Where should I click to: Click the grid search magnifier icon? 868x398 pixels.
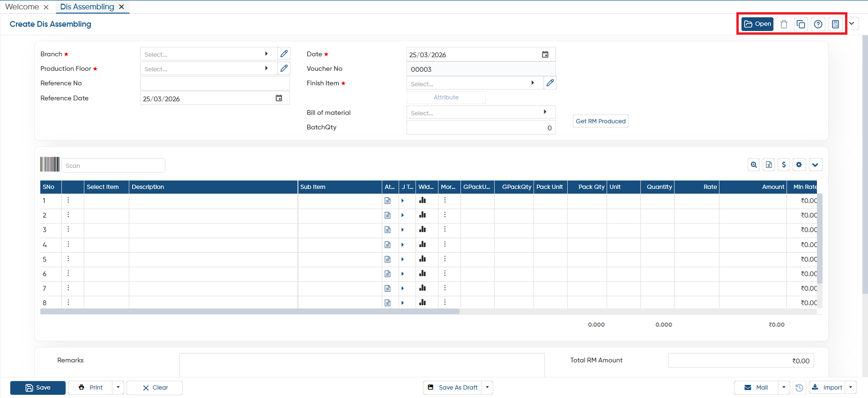tap(754, 165)
